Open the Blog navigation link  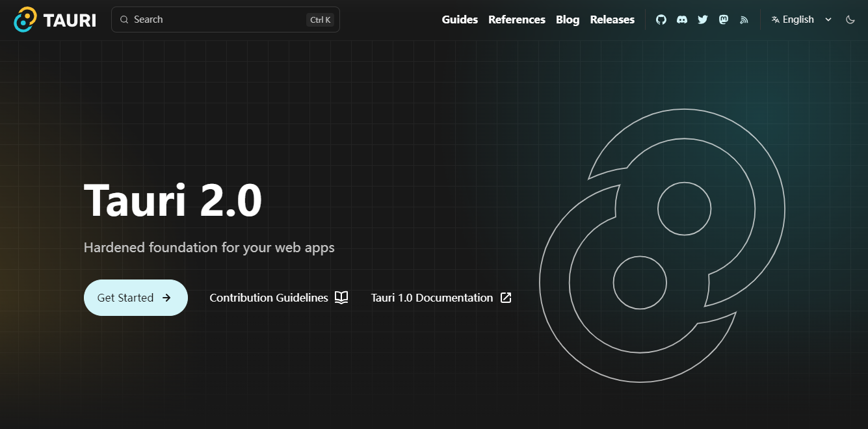click(x=568, y=19)
